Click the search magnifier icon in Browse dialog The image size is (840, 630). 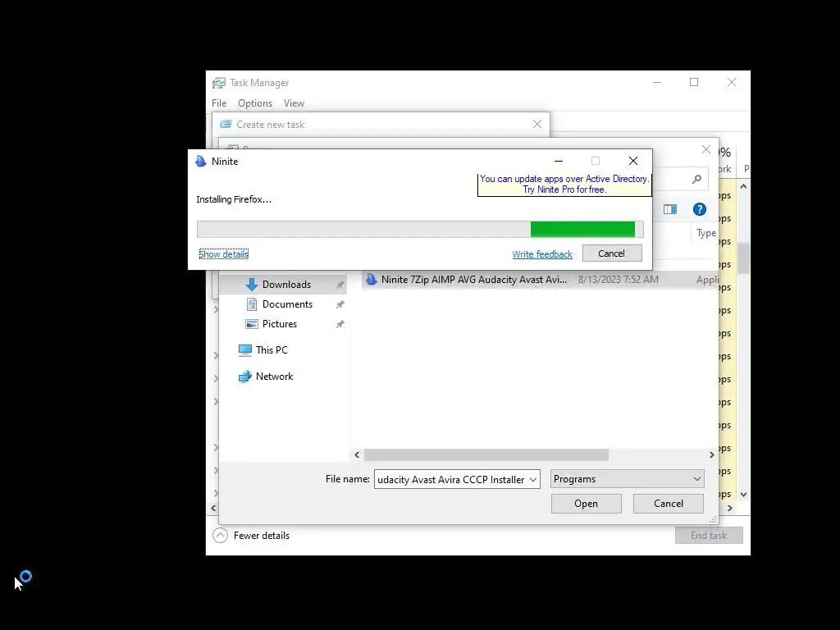[x=696, y=180]
